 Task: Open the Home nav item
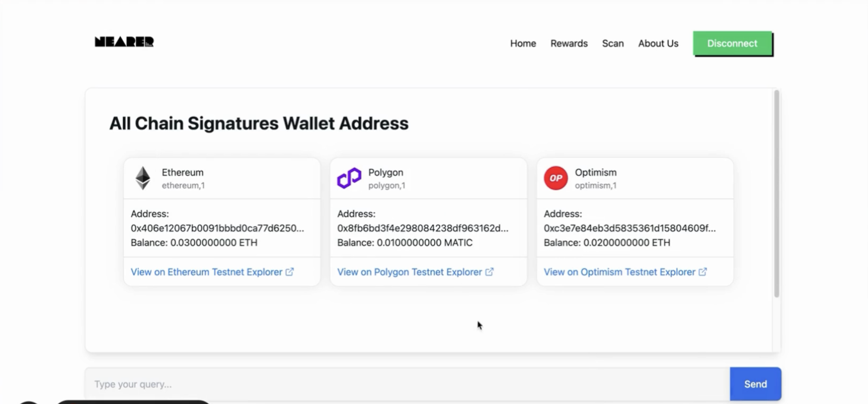tap(523, 43)
